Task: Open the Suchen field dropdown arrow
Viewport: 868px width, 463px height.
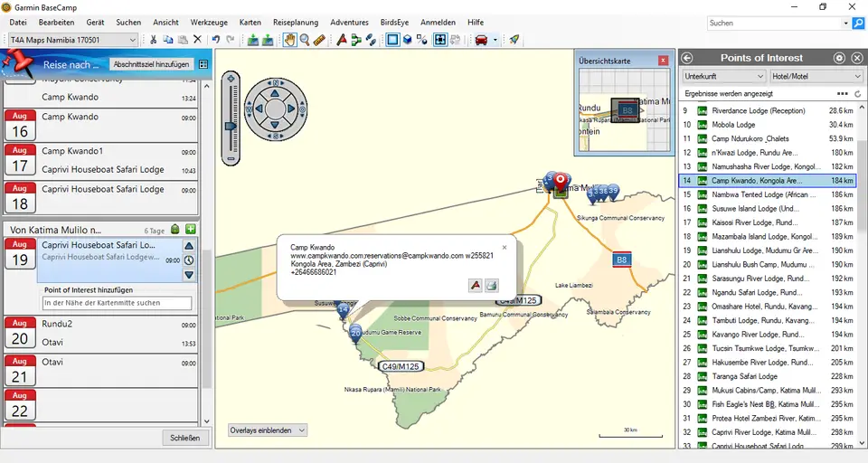Action: pos(845,24)
